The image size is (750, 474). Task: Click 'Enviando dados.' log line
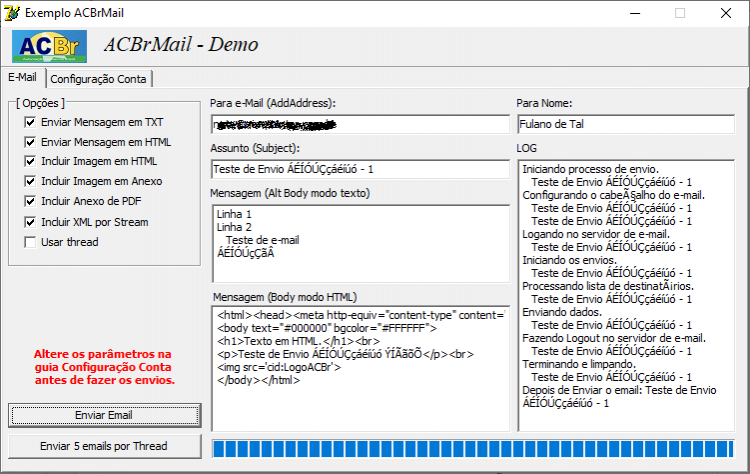[x=562, y=312]
